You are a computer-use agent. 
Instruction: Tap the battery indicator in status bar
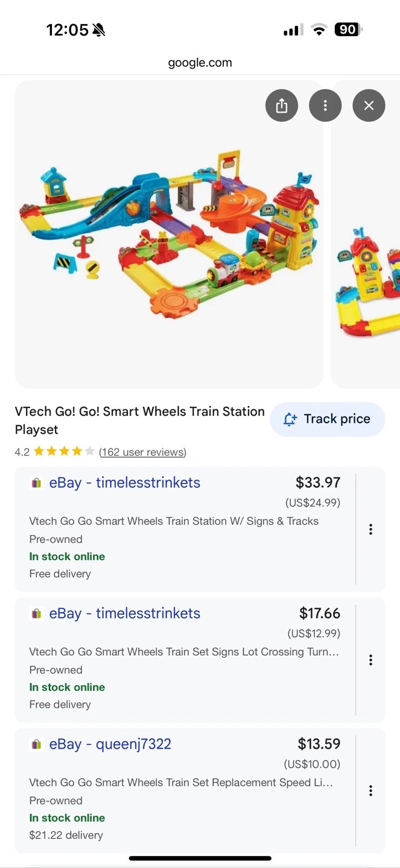[348, 30]
